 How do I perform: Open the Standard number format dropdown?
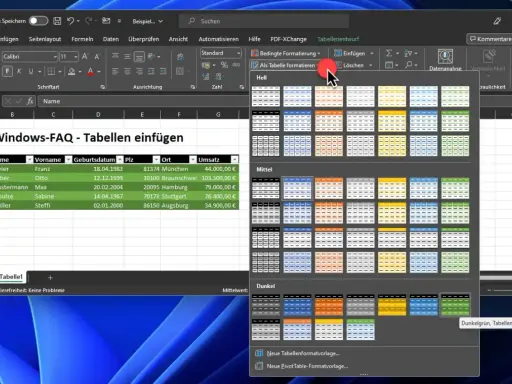[x=239, y=53]
